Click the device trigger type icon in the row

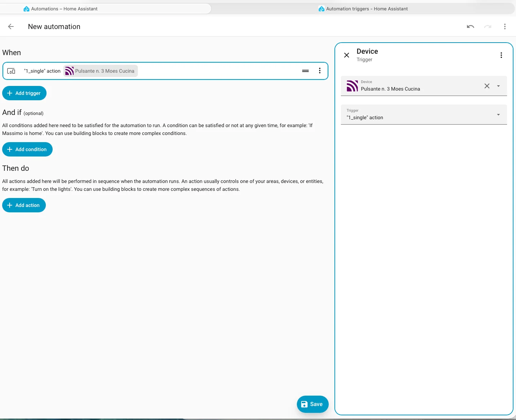tap(11, 71)
